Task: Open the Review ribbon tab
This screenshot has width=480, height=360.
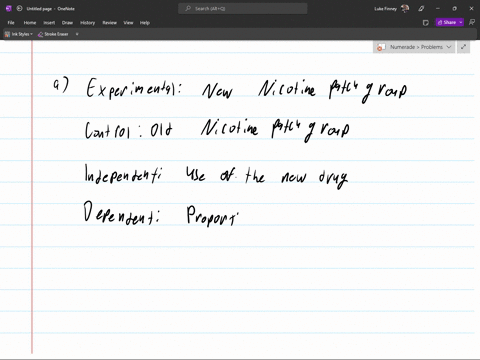Action: point(109,23)
